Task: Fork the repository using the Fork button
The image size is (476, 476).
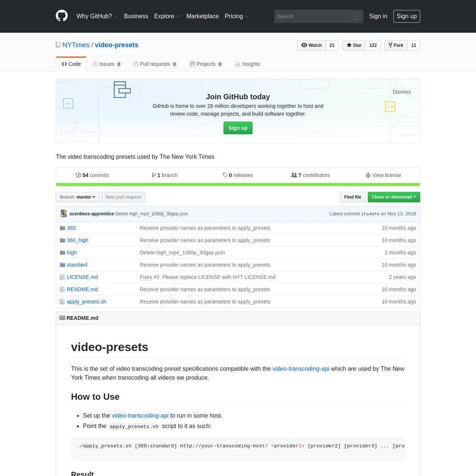Action: (396, 45)
